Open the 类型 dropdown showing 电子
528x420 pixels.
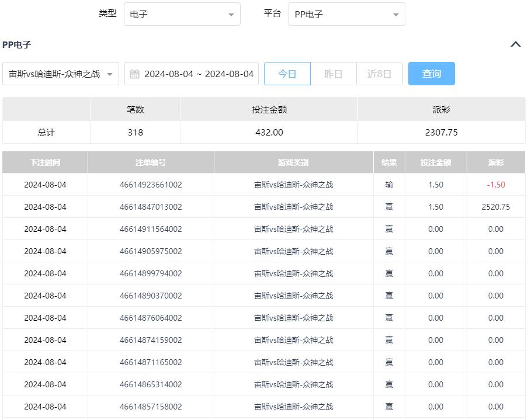click(182, 15)
